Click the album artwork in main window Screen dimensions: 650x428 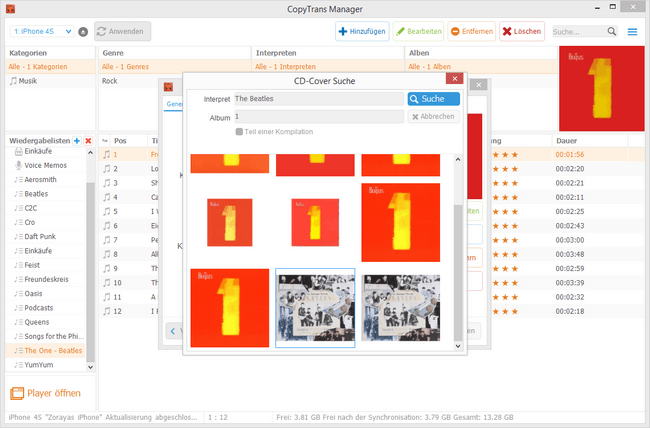(x=601, y=89)
